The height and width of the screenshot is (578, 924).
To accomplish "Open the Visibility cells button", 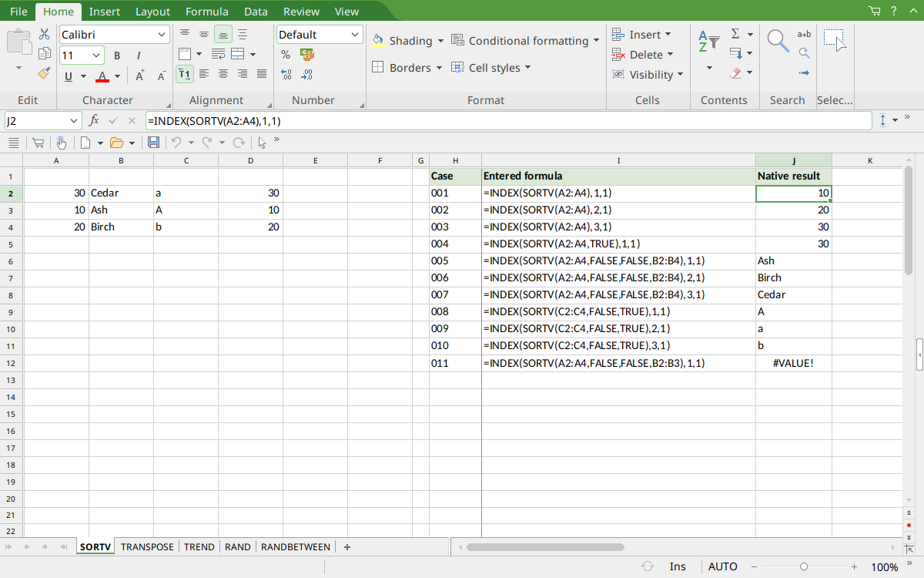I will [x=647, y=75].
